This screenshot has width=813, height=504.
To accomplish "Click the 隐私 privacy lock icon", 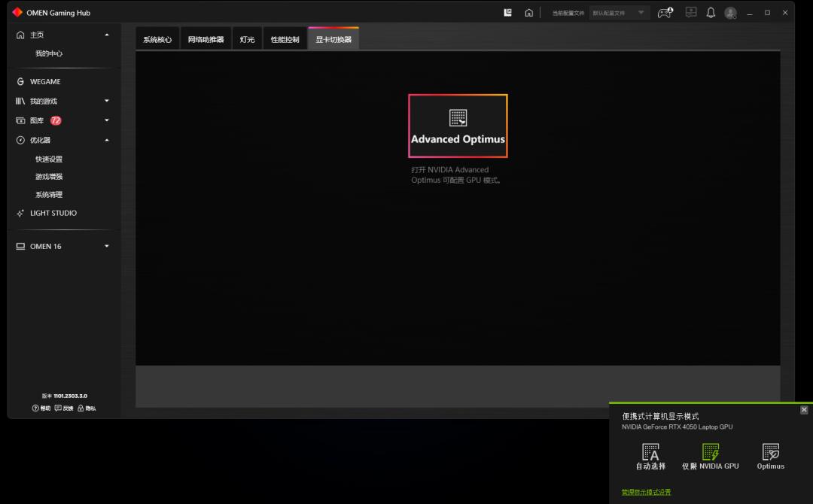I will tap(81, 408).
